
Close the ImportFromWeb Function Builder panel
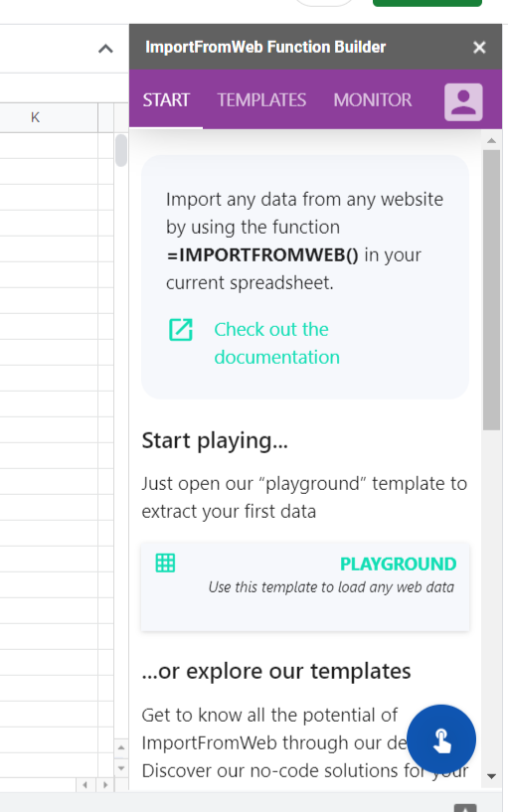pos(479,47)
